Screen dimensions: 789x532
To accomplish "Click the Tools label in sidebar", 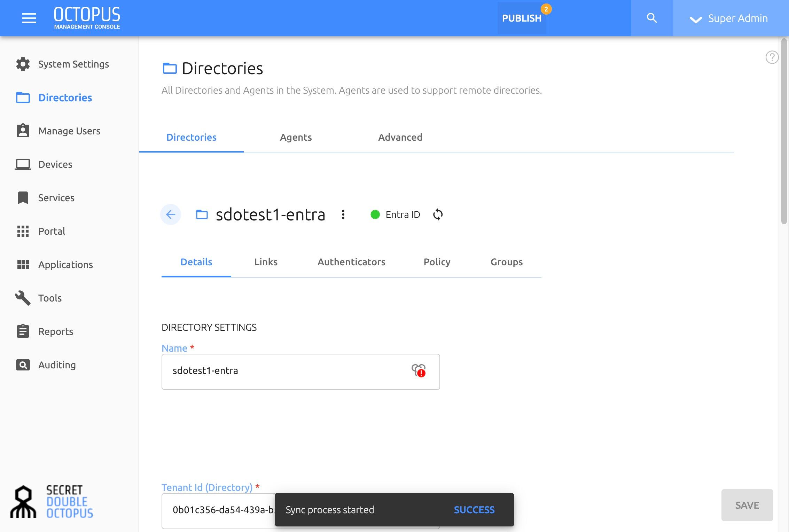I will (50, 298).
